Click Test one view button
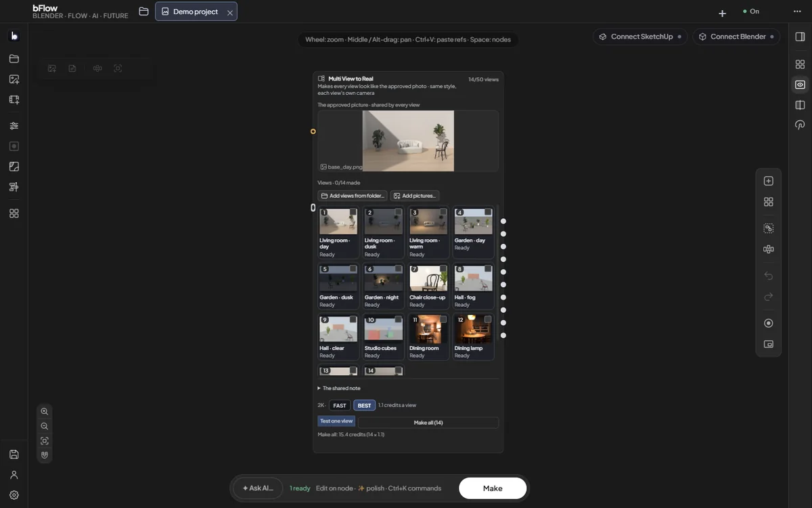The height and width of the screenshot is (508, 812). coord(336,421)
